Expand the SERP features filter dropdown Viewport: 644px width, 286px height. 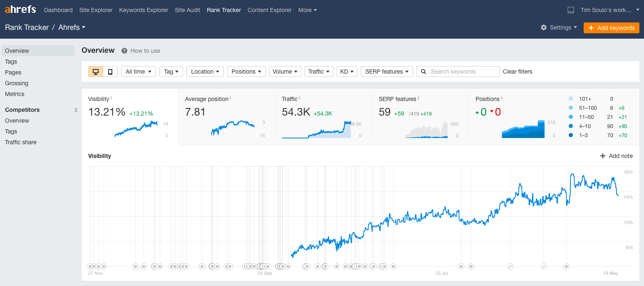point(387,71)
